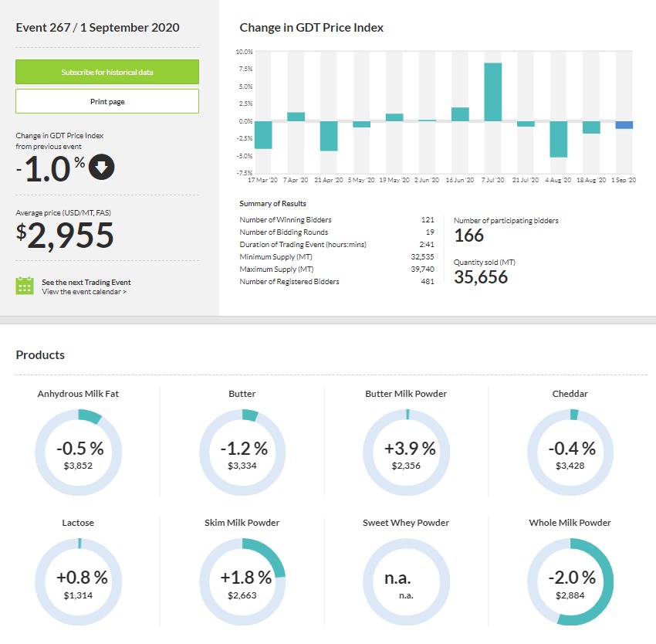Select the blue 1 Sep '20 bar
The width and height of the screenshot is (656, 644).
point(624,125)
